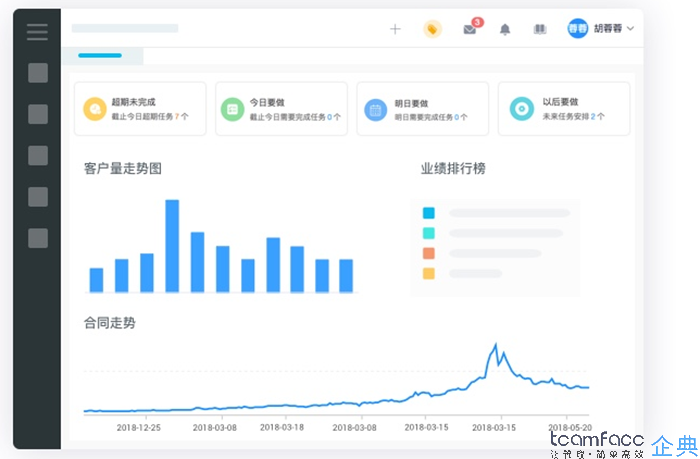Click the yellow 超期未完成 icon
Image resolution: width=700 pixels, height=459 pixels.
point(95,109)
